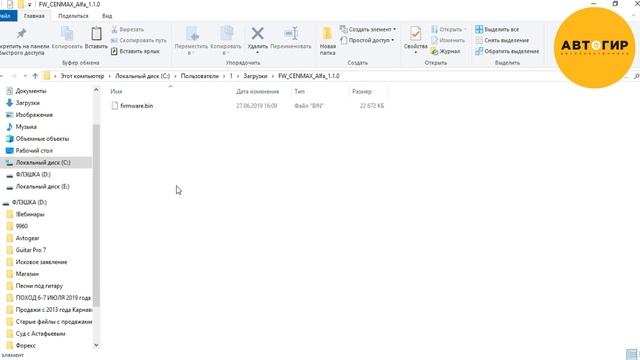
Task: Open the Копировать в dropdown
Action: pos(226,41)
